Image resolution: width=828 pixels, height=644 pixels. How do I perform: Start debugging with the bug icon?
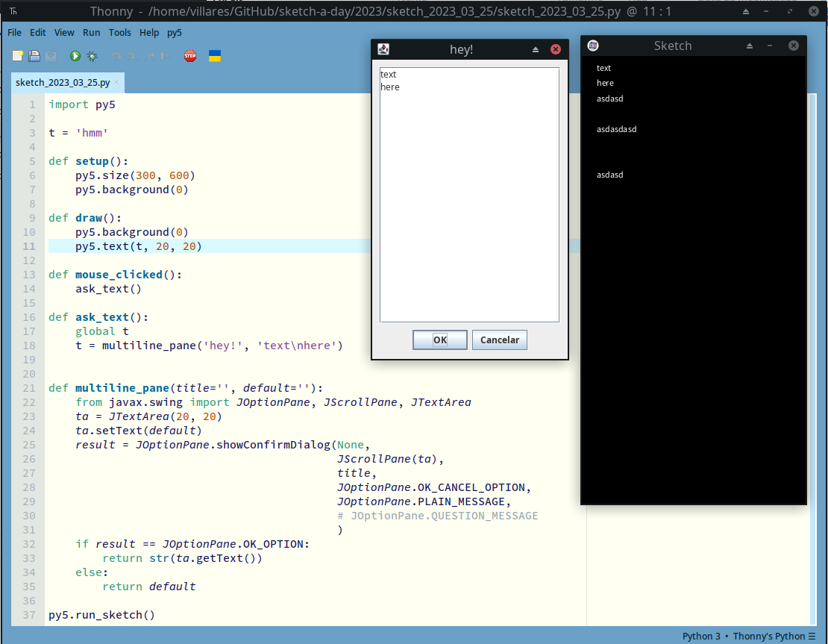[x=92, y=56]
